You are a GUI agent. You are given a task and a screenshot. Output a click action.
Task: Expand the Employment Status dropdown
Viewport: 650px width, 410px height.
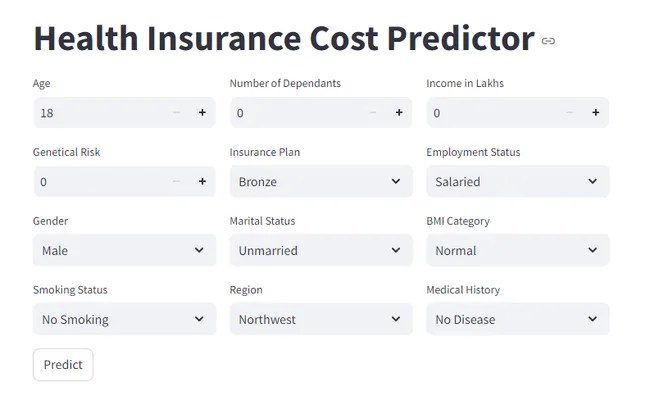[x=518, y=182]
